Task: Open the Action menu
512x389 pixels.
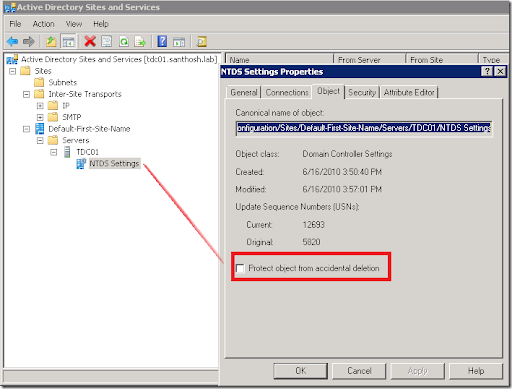Action: (43, 24)
